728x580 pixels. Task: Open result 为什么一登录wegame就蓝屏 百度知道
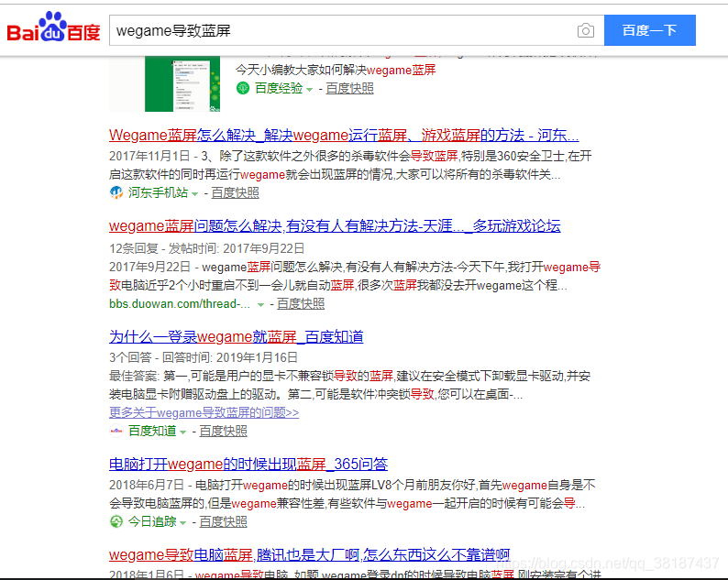click(x=237, y=337)
